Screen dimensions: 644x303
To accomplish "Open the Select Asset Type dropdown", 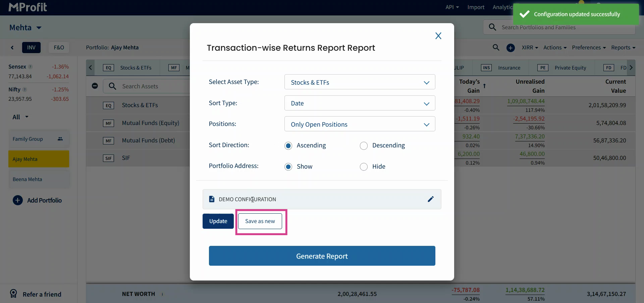I will (x=360, y=82).
